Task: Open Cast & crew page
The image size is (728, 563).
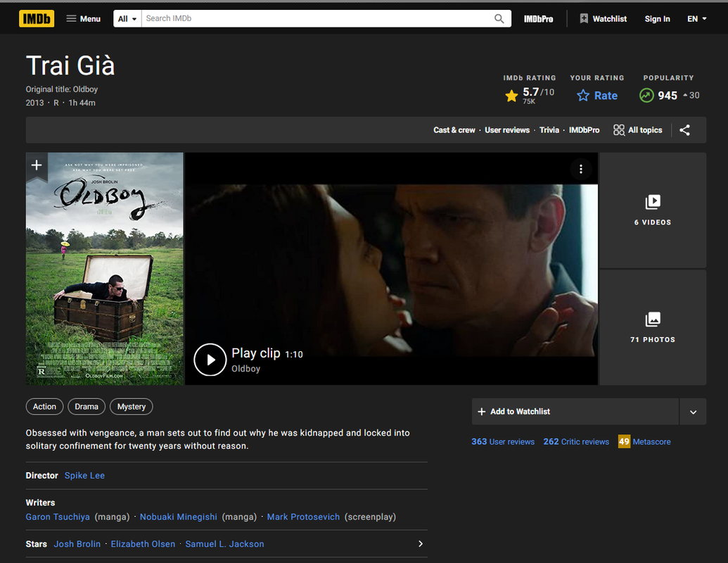Action: [454, 130]
